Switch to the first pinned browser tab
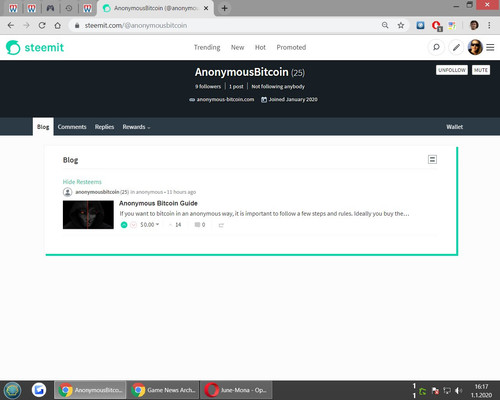The image size is (500, 400). (13, 8)
